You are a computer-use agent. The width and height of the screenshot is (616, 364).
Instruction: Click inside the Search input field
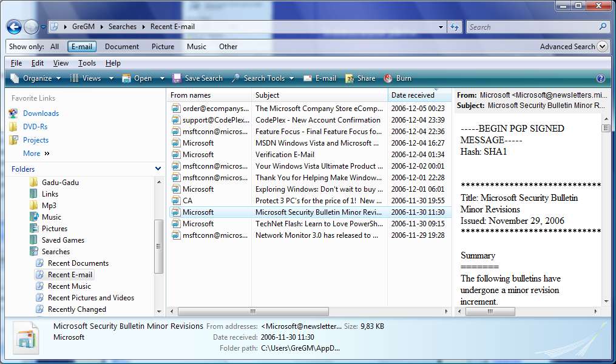click(532, 27)
